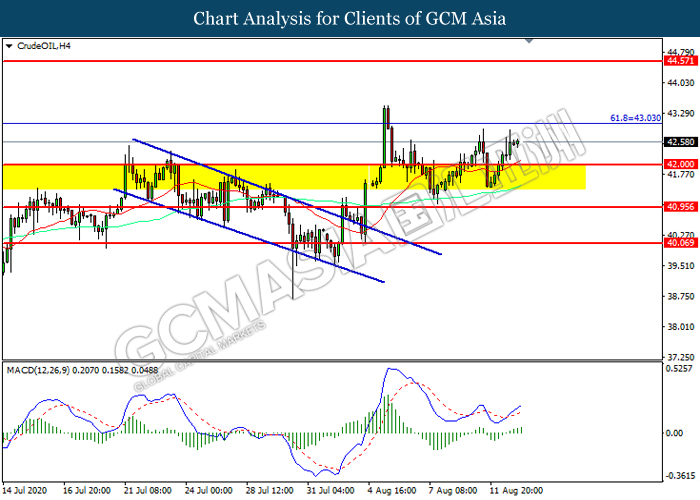Image resolution: width=700 pixels, height=500 pixels.
Task: Click the Chart Analysis for Clients header title
Action: (x=350, y=19)
